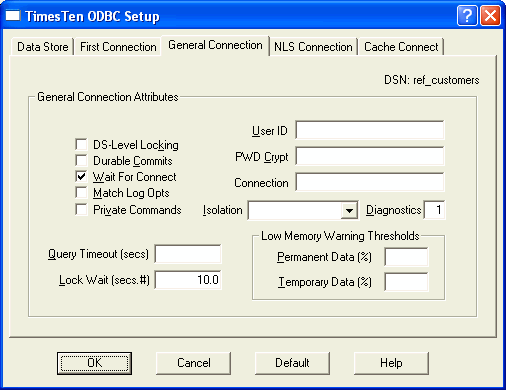
Task: Select the General Connection tab
Action: pyautogui.click(x=215, y=45)
